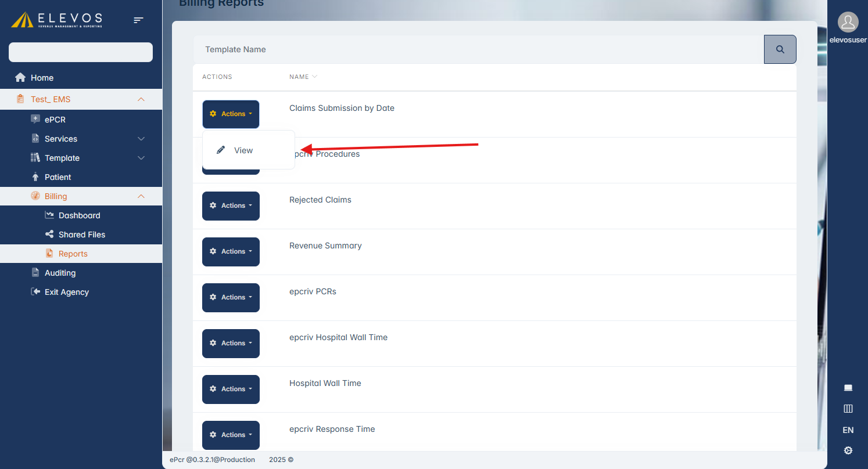Exit the agency via Exit Agency

[x=66, y=292]
